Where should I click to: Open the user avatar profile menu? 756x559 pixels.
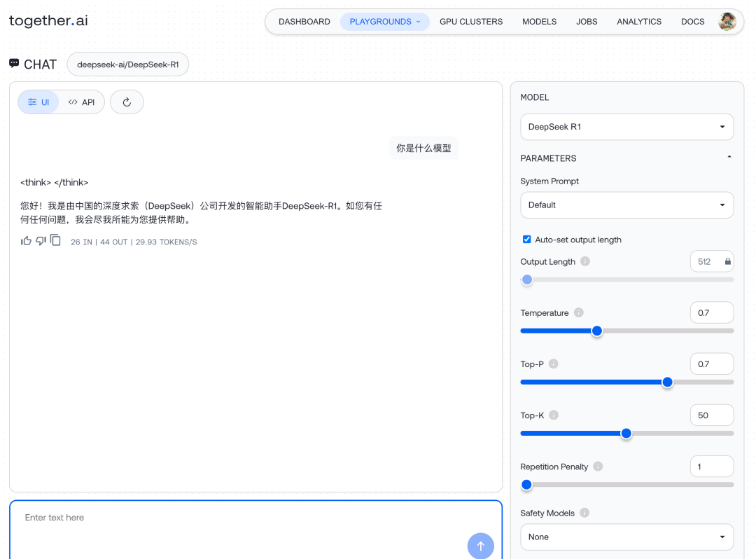[x=727, y=22]
